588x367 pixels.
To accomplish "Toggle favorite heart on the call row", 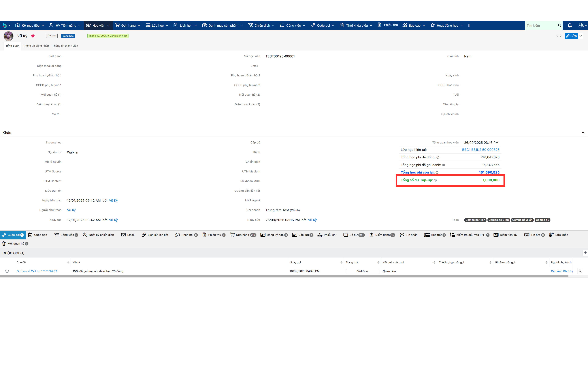I will 7,271.
